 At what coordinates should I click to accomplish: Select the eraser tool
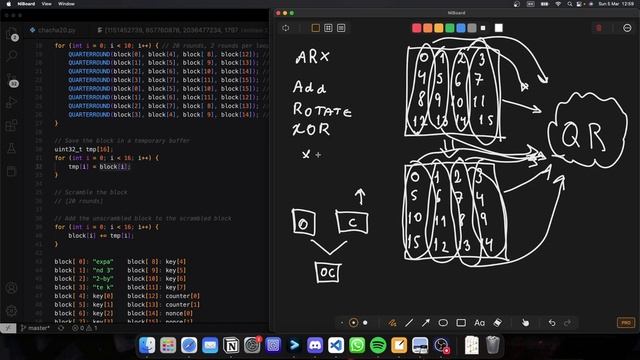click(498, 323)
